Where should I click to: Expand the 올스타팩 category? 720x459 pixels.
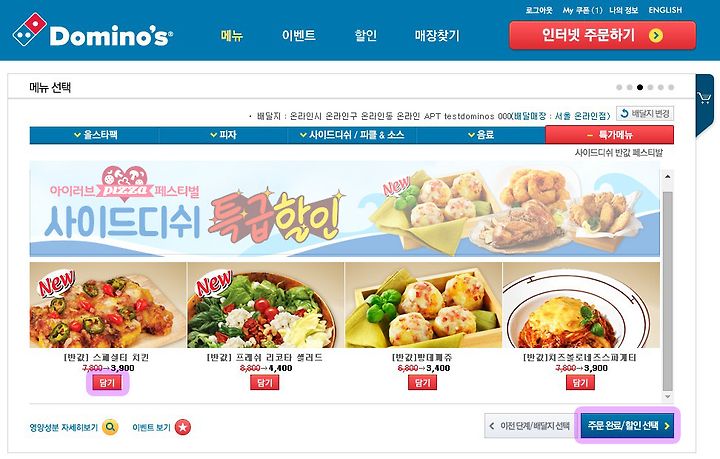pos(95,135)
